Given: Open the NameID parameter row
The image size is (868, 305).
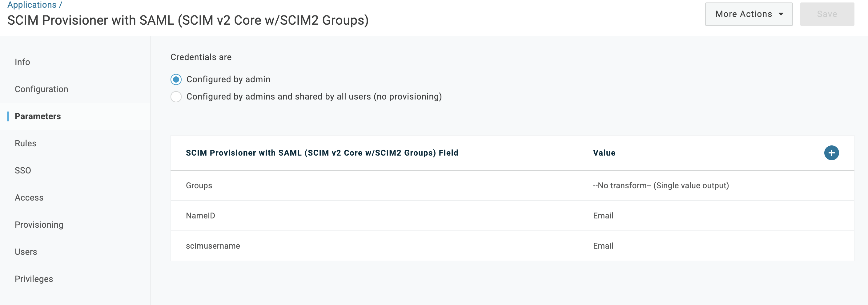Looking at the screenshot, I should click(200, 216).
